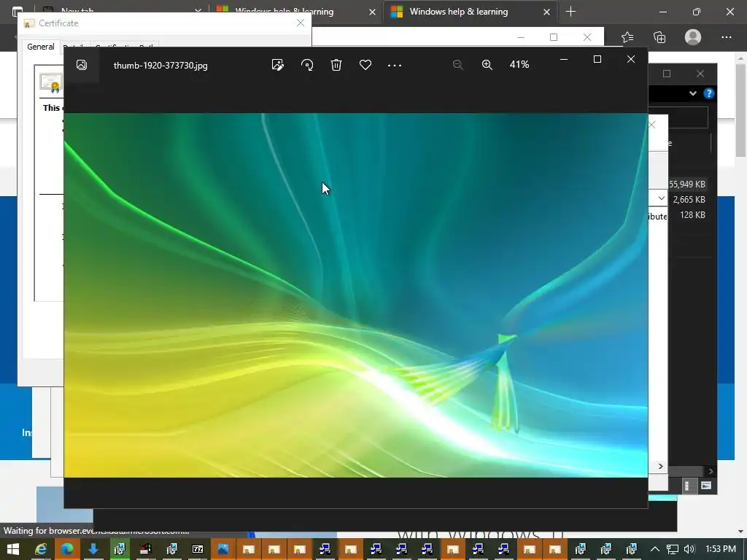Open Edit & Create in Photos toolbar
The width and height of the screenshot is (747, 560).
click(x=278, y=65)
